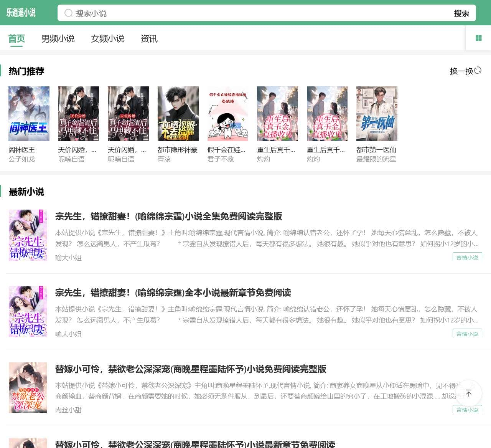Switch to the 男频小说 tab
Screen dimensions: 491x448
[x=58, y=39]
